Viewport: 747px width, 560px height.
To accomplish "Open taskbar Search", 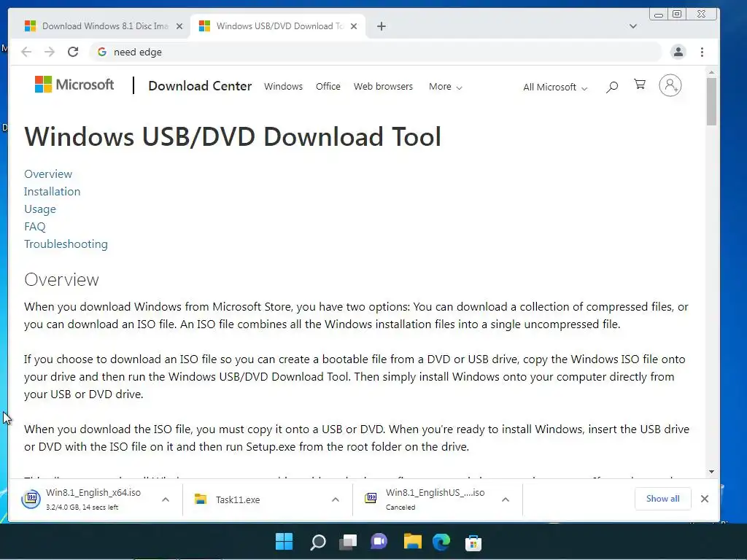I will pyautogui.click(x=318, y=542).
